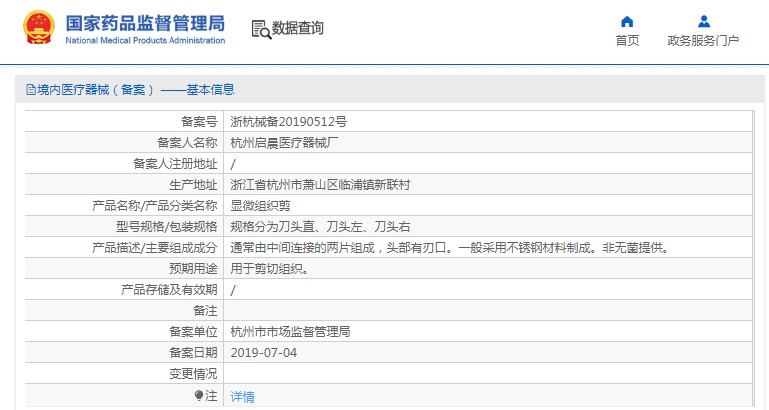Click the 境内医疗器械（备案）——基本信息 heading

pos(135,90)
